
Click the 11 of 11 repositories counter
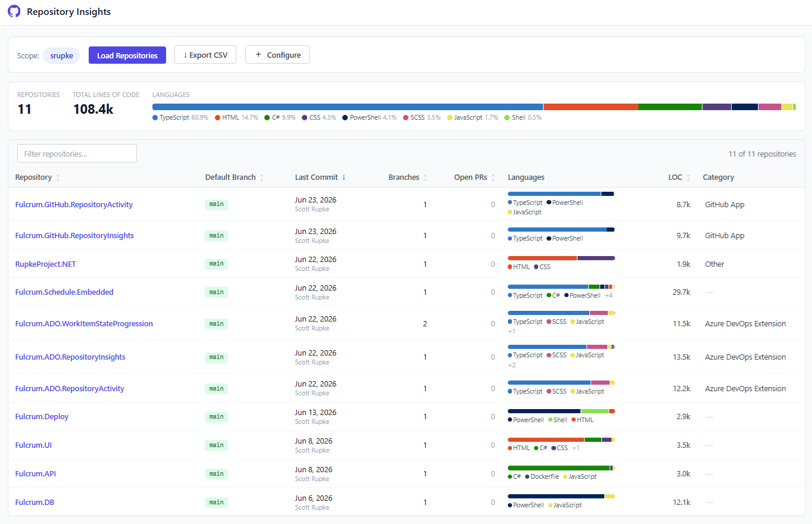[x=762, y=154]
